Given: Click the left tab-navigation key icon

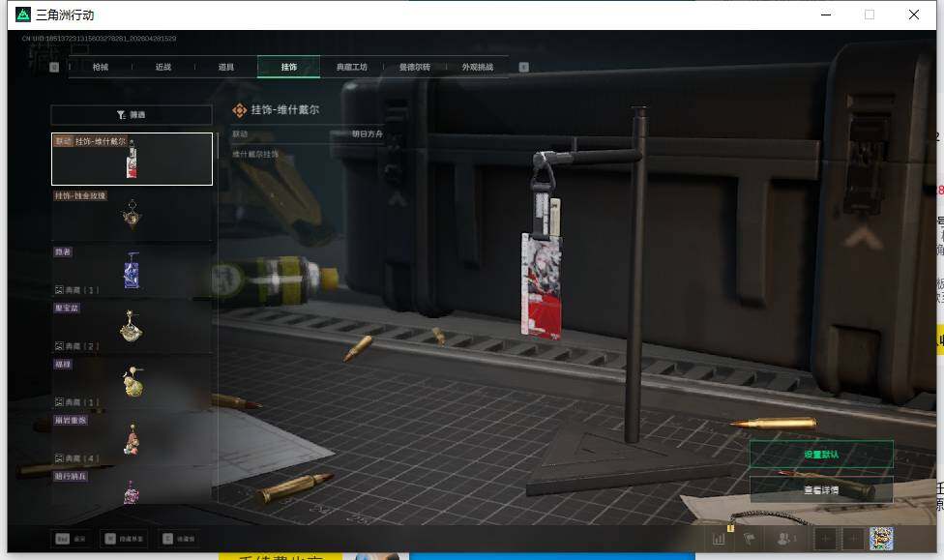Looking at the screenshot, I should click(x=54, y=67).
